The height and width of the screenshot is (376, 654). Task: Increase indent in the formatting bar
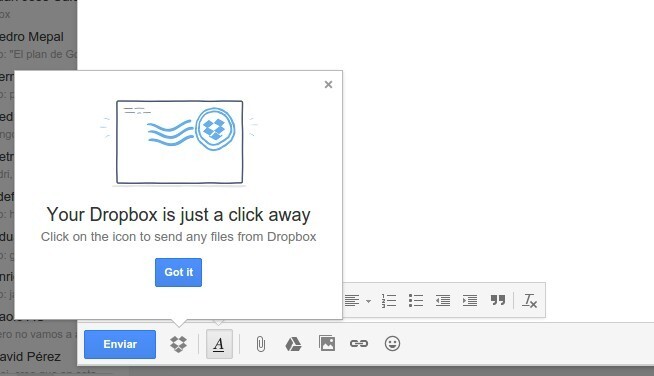pos(470,300)
